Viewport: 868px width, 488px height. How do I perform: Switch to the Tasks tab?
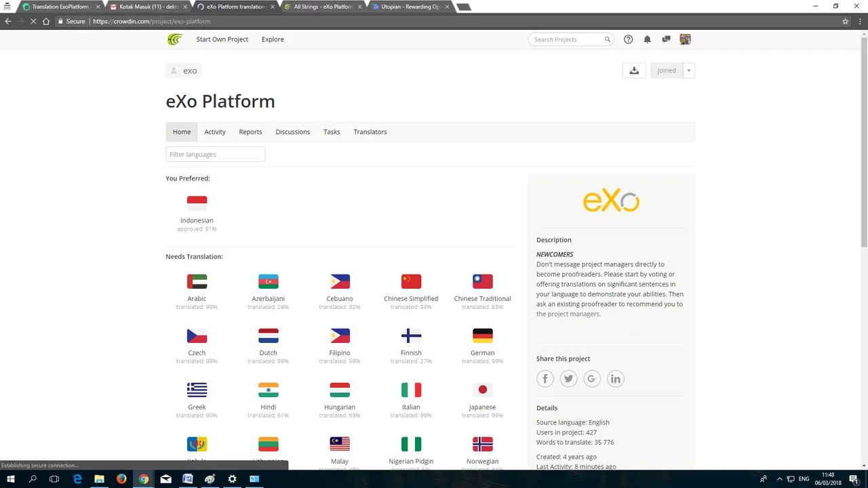(x=332, y=131)
